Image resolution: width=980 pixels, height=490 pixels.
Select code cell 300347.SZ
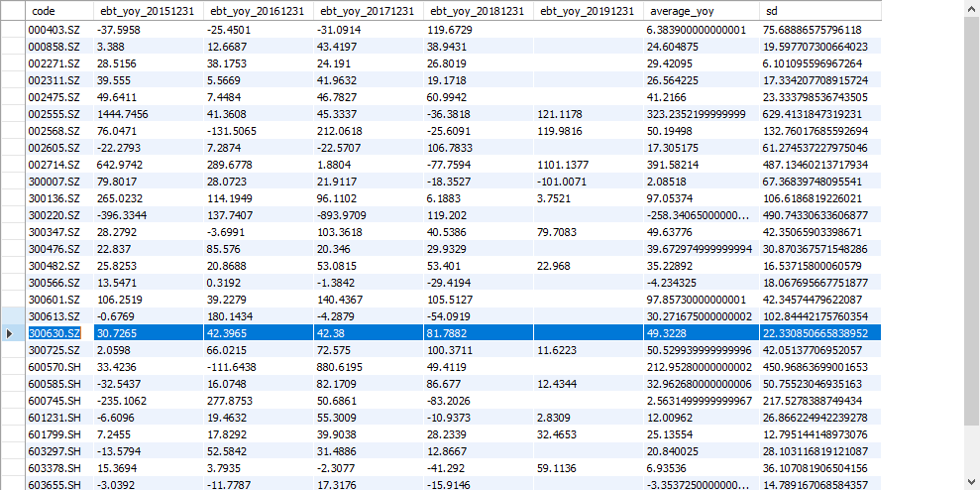(x=60, y=232)
